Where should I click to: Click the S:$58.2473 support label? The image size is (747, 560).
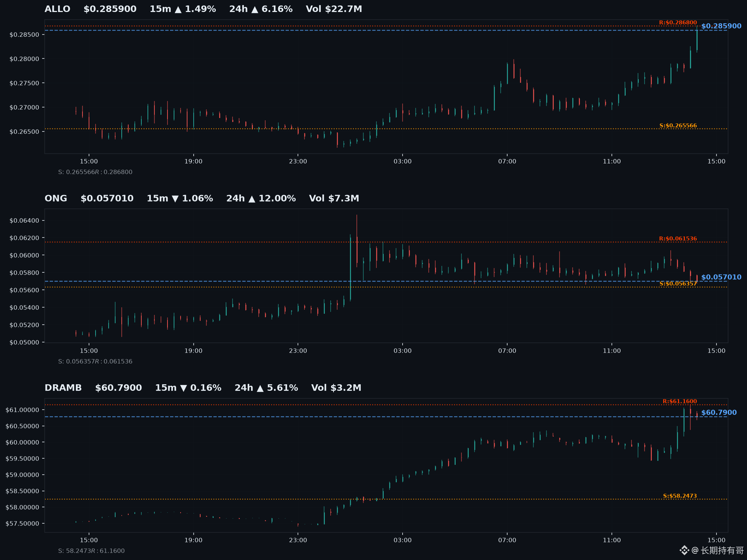680,496
